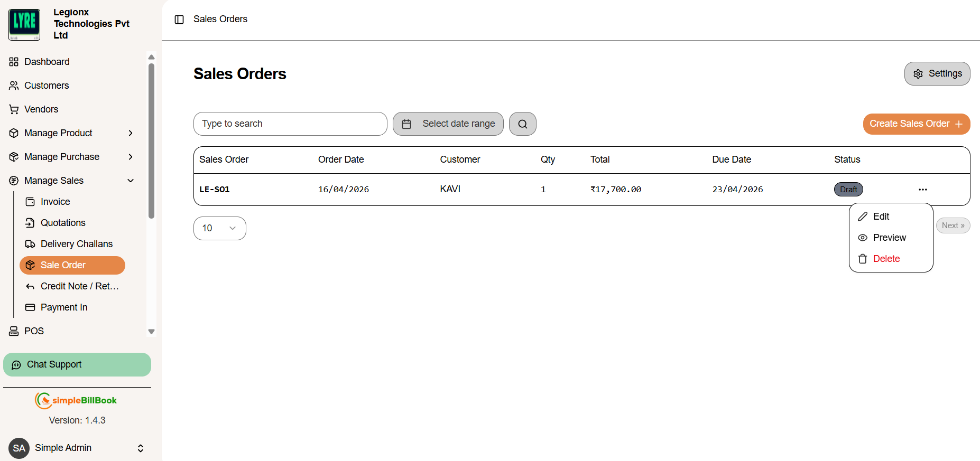Click the search magnifier button

[523, 124]
